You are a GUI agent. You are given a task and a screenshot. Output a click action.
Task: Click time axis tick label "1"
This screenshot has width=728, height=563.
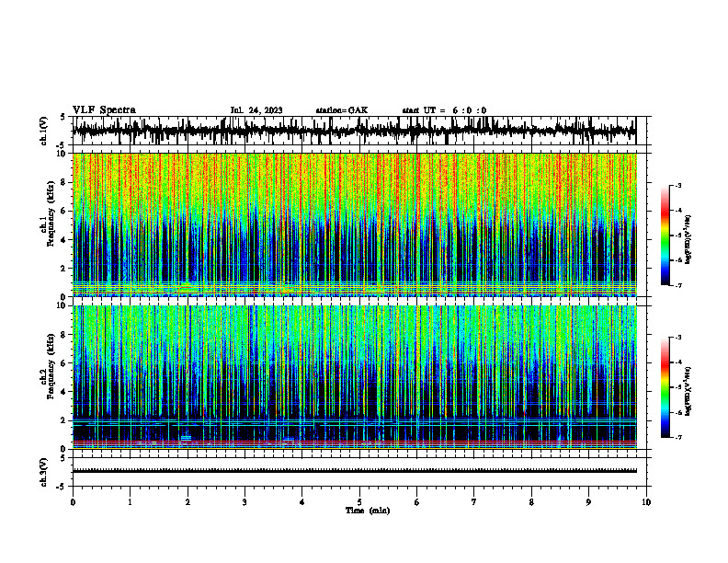(x=130, y=502)
